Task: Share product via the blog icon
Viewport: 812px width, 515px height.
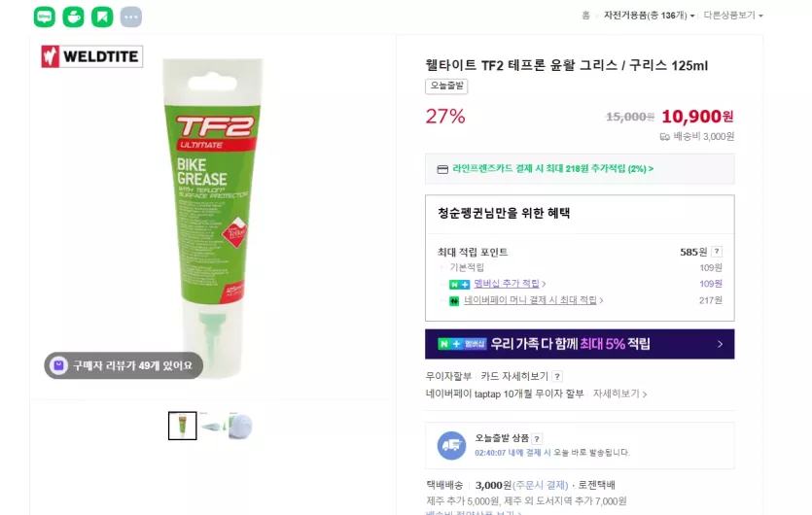Action: click(45, 17)
